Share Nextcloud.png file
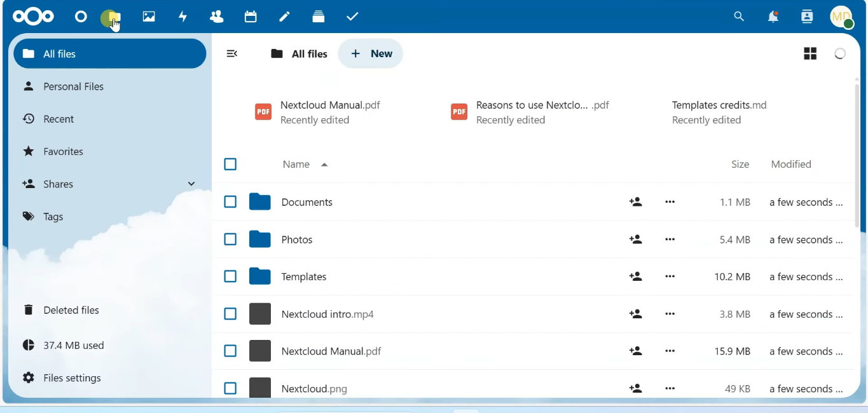This screenshot has height=413, width=868. point(636,388)
